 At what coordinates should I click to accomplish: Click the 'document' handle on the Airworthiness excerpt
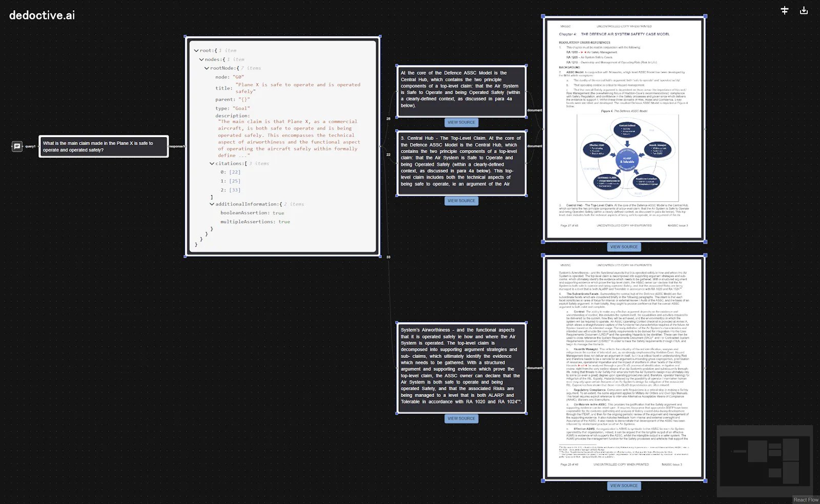535,368
